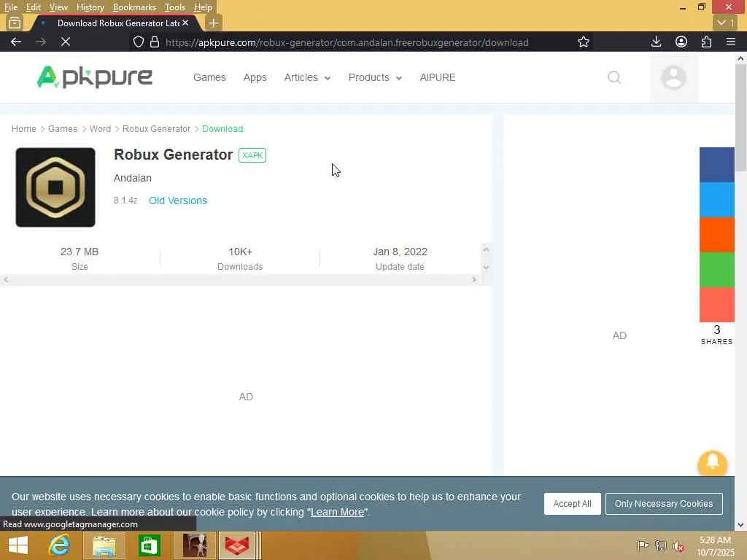This screenshot has width=747, height=560.
Task: Open the Tools menu
Action: (174, 7)
